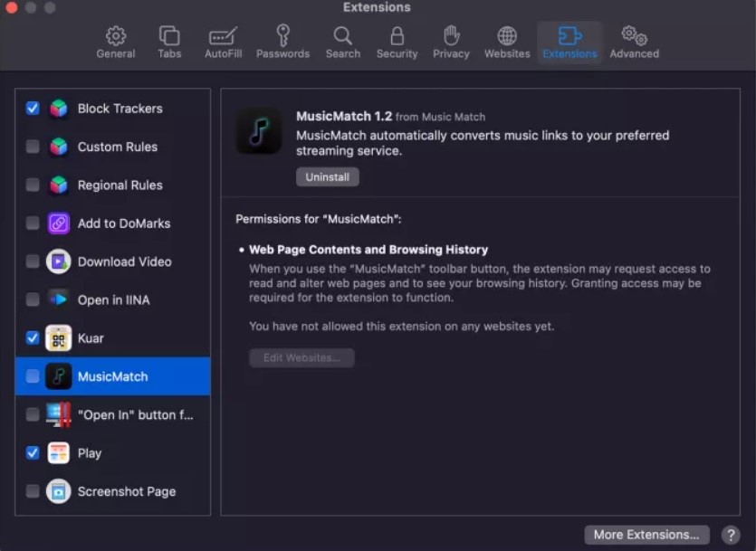Click the Regional Rules cube icon
The height and width of the screenshot is (551, 756).
59,185
